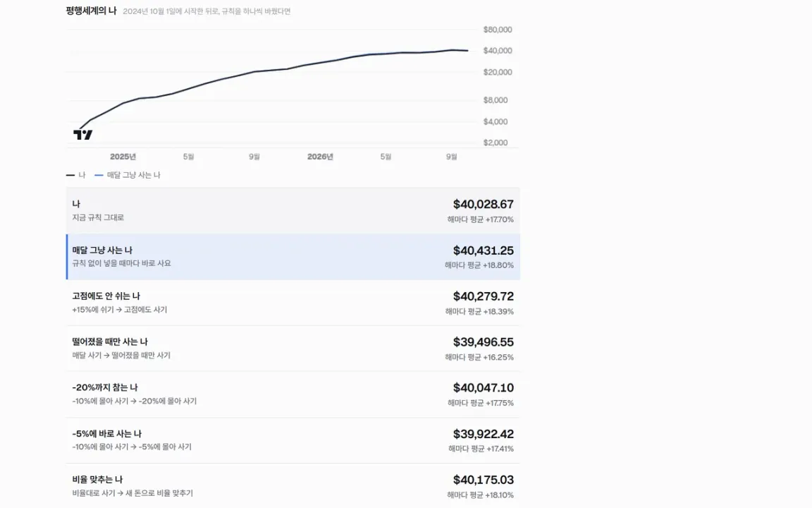Choose the '-20%까지 참는 나' scenario title
812x508 pixels.
105,387
